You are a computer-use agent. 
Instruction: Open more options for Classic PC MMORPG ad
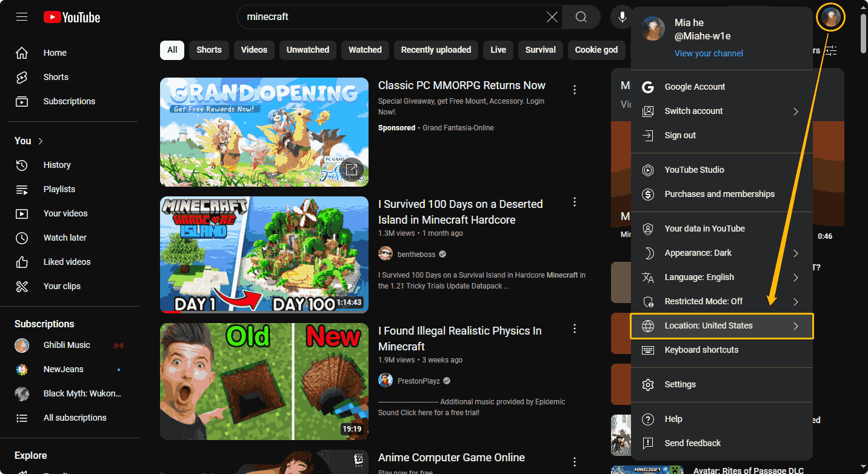575,90
